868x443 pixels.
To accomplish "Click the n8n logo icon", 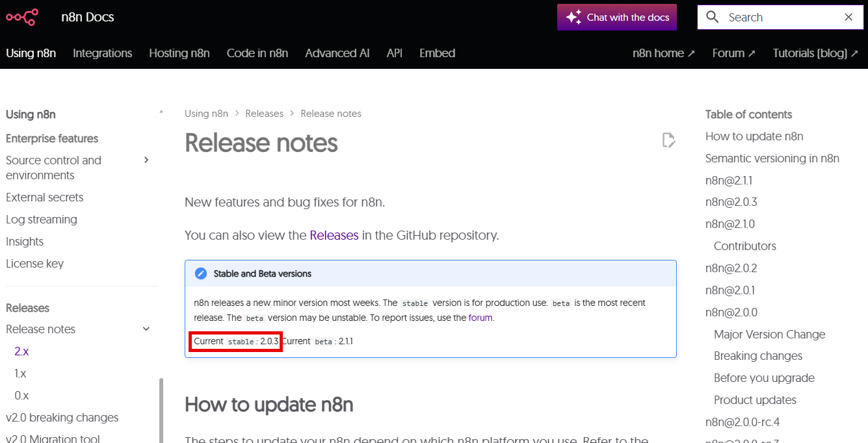I will 22,18.
